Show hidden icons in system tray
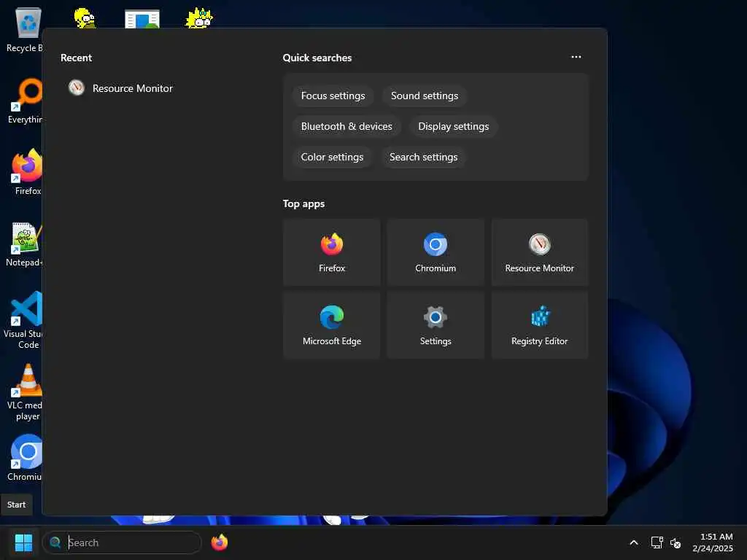Image resolution: width=747 pixels, height=560 pixels. [634, 542]
